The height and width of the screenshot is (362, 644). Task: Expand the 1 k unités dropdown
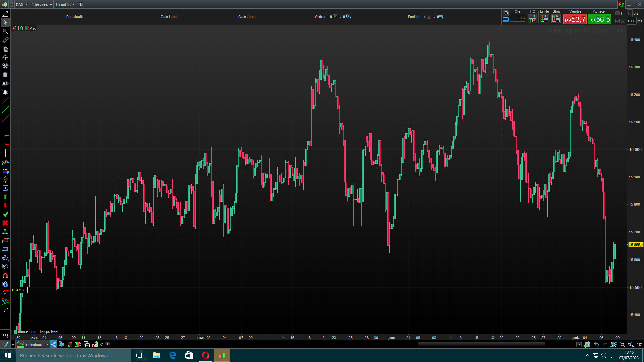coord(65,5)
